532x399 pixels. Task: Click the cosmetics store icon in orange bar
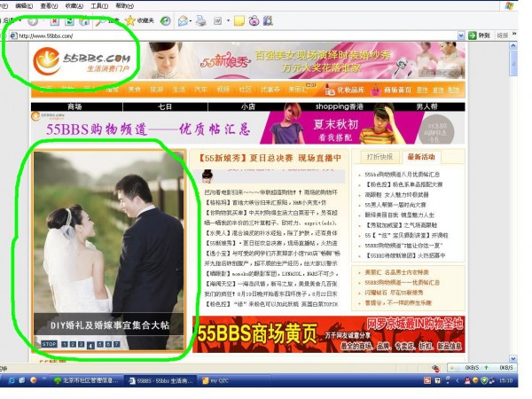pyautogui.click(x=330, y=90)
